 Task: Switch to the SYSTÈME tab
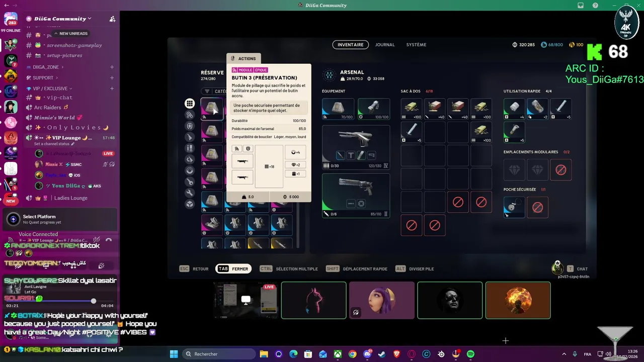coord(416,45)
